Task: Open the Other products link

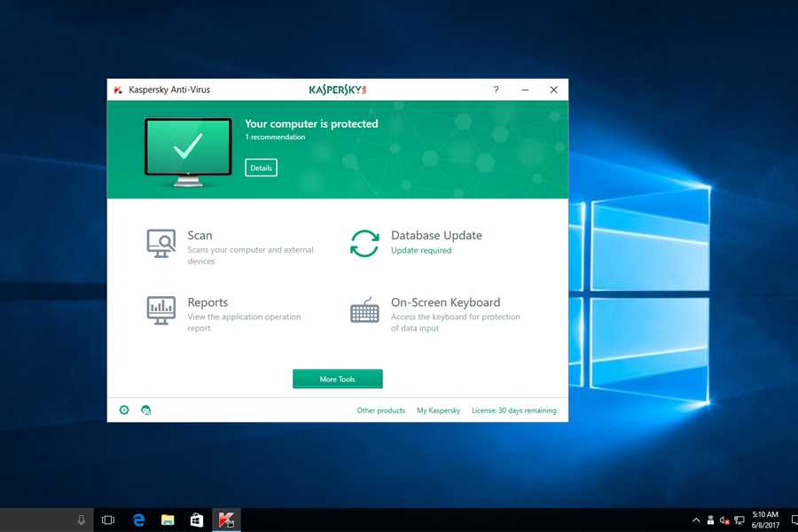Action: click(380, 411)
